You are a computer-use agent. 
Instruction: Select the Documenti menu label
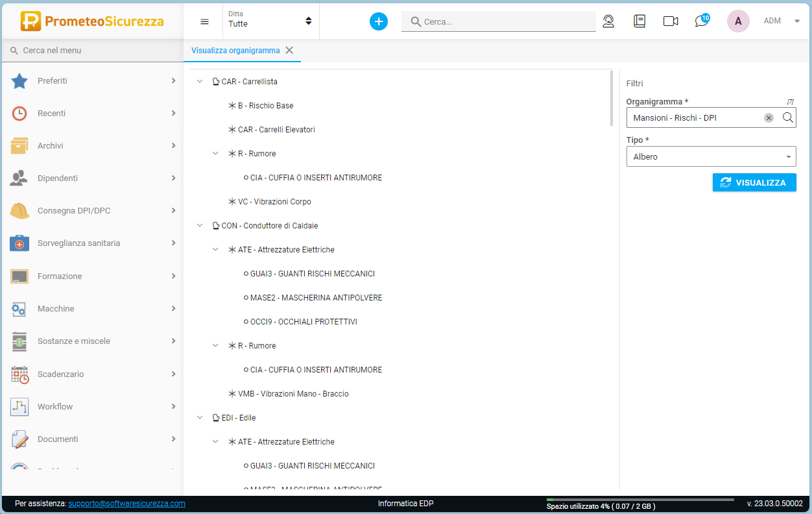pos(58,439)
